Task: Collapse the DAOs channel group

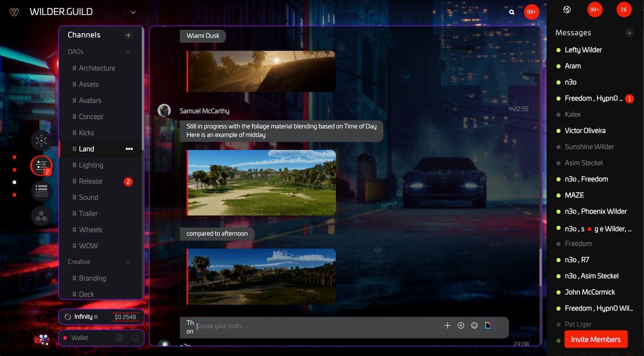Action: (128, 52)
